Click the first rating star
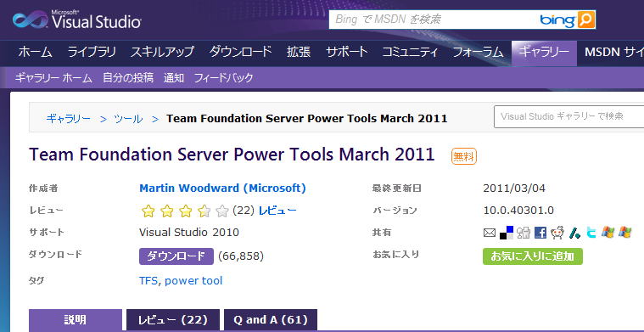 (x=148, y=211)
